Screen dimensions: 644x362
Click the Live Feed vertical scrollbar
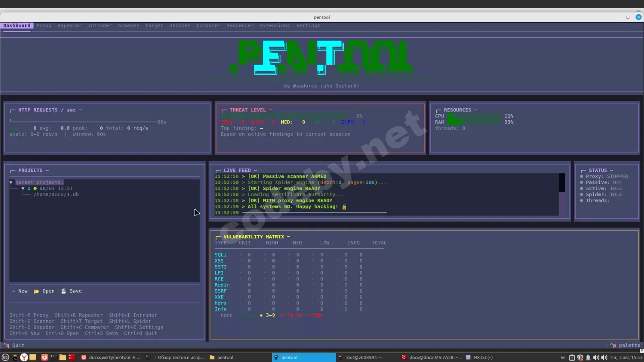[562, 195]
